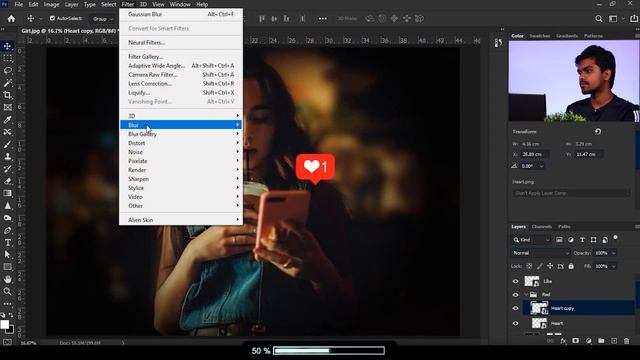Select the Heart copy layer thumbnail

[x=539, y=308]
